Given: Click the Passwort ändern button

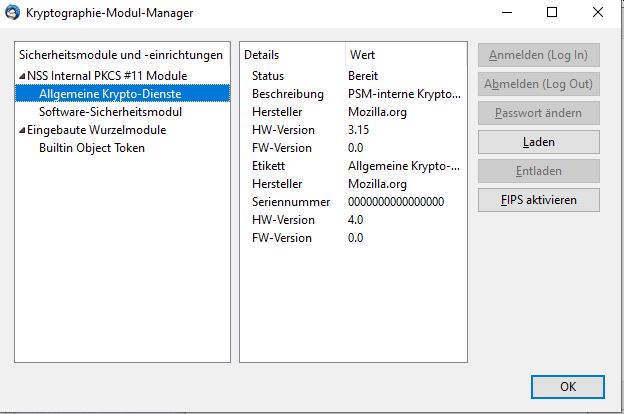Looking at the screenshot, I should [x=538, y=113].
